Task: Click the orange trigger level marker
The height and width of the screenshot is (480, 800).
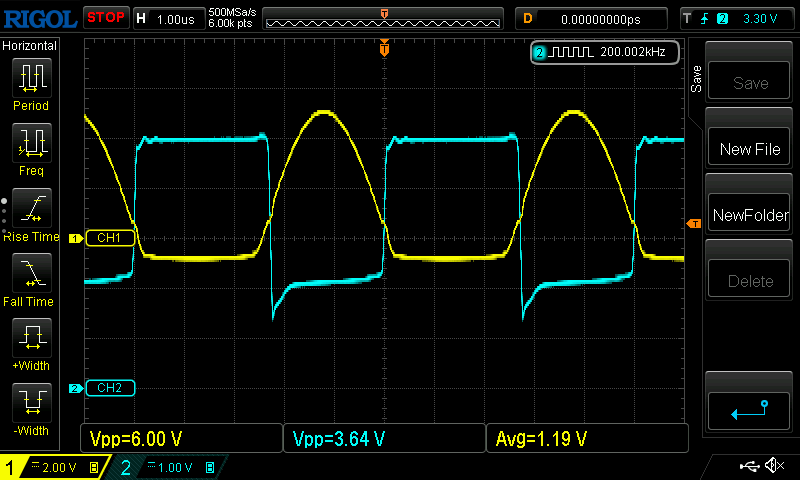Action: tap(694, 223)
